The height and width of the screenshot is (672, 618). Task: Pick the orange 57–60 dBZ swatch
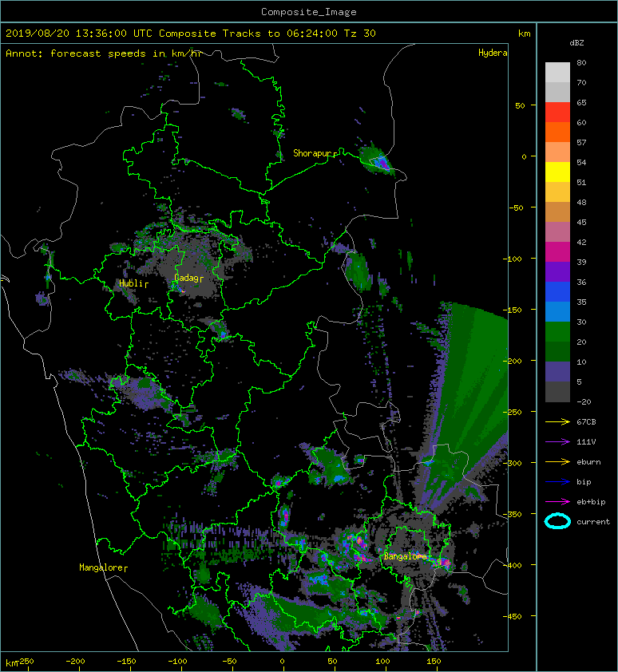[557, 132]
